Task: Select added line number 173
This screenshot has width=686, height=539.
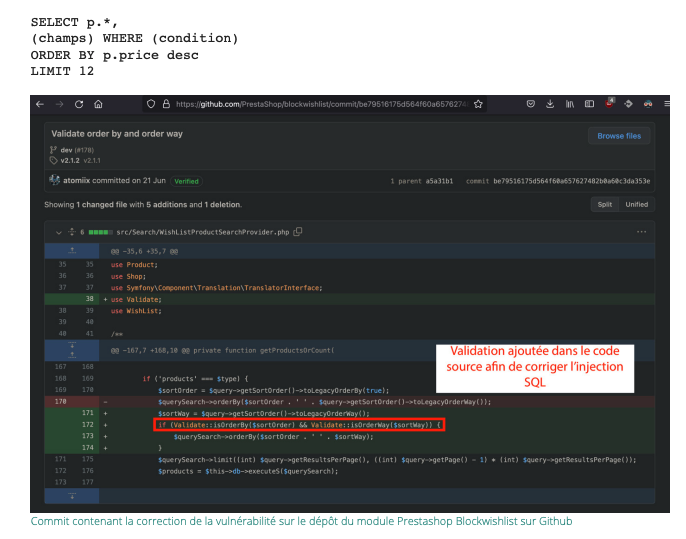Action: pyautogui.click(x=88, y=436)
